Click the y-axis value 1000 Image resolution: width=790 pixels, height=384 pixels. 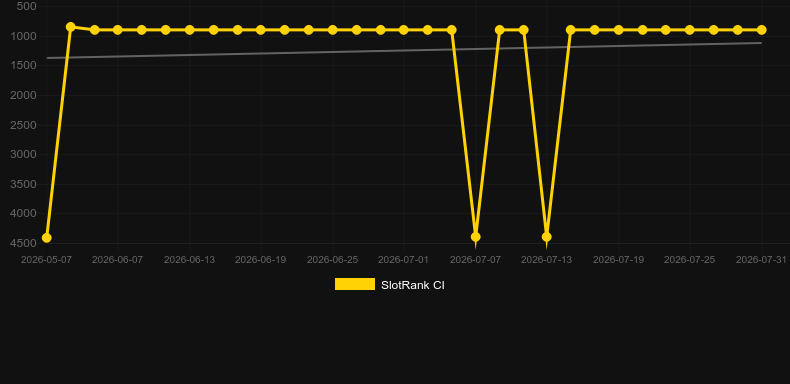[x=23, y=36]
